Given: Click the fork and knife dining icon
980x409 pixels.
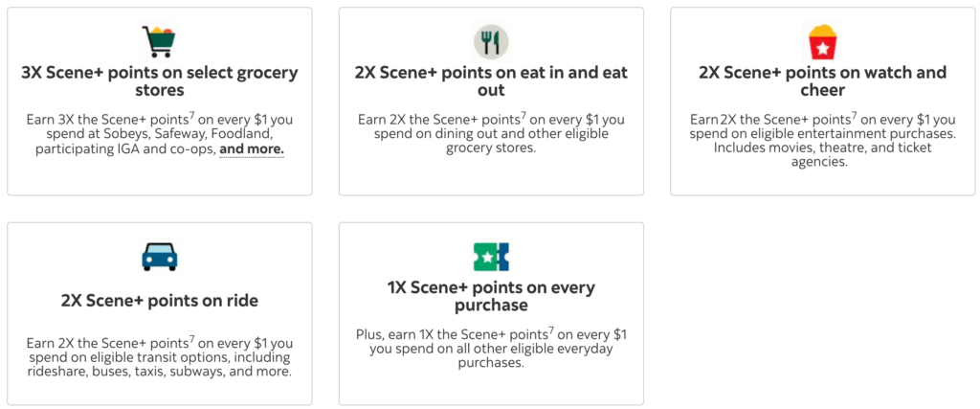Looking at the screenshot, I should 491,42.
